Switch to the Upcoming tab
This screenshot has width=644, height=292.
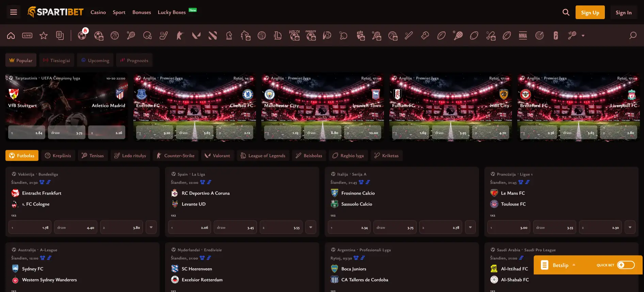click(x=95, y=60)
